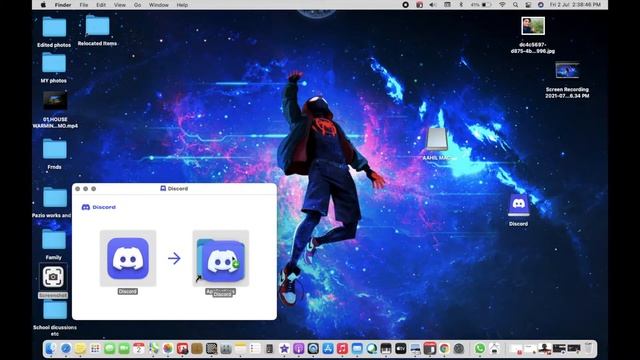Screen dimensions: 640x360
Task: Select the School dicussions etc folder
Action: (55, 310)
